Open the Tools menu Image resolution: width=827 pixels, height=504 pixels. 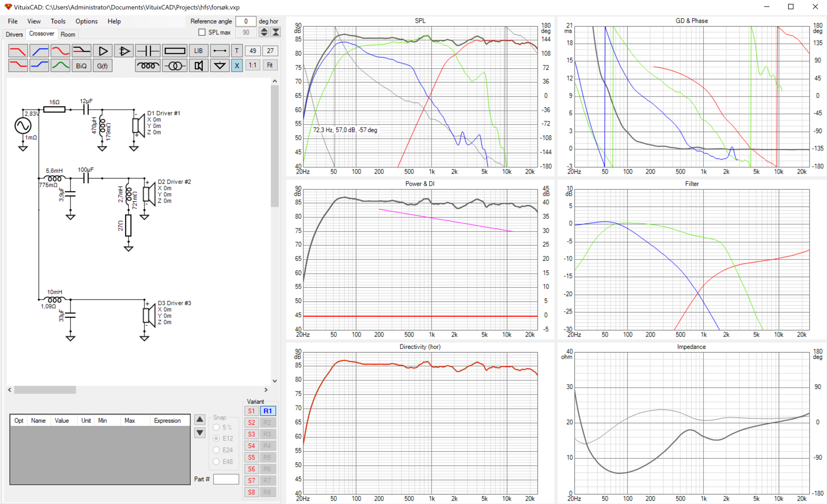58,21
